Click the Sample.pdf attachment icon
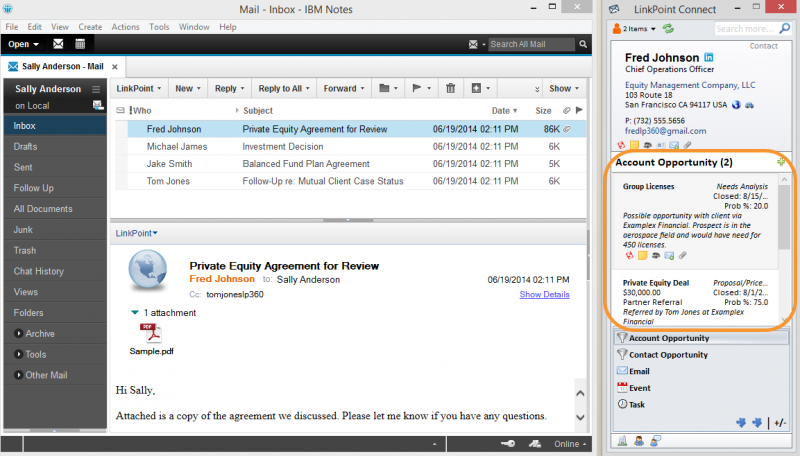Image resolution: width=800 pixels, height=456 pixels. pyautogui.click(x=151, y=334)
